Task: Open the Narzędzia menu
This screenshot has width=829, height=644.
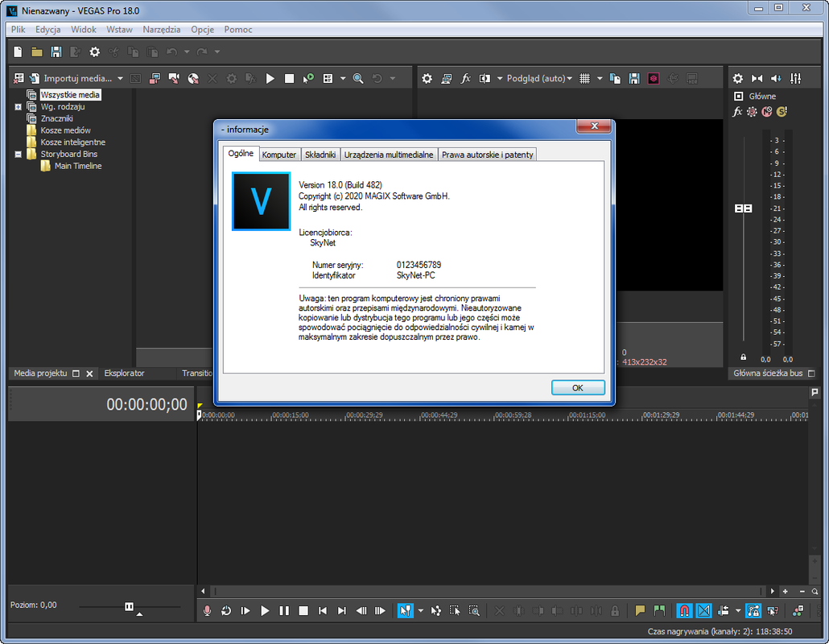Action: (161, 30)
